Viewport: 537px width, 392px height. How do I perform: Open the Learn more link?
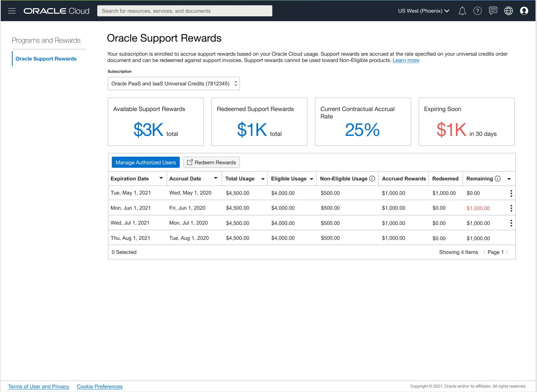406,60
